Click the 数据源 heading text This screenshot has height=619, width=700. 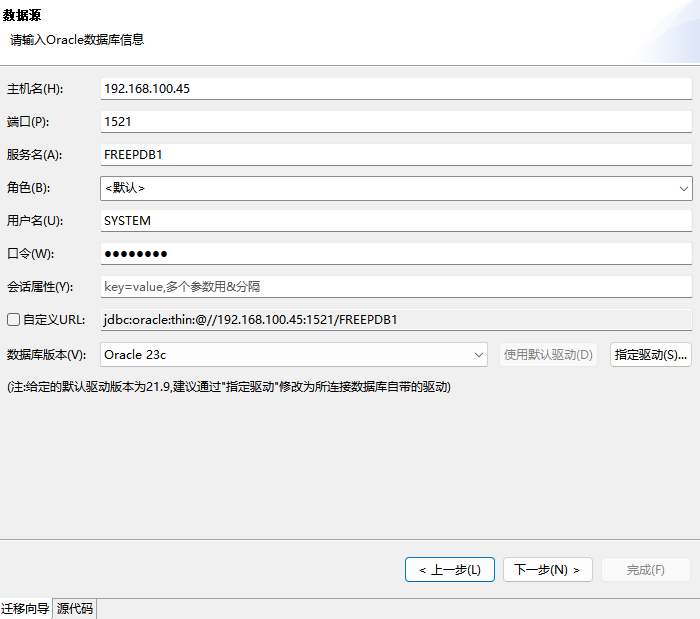click(x=22, y=15)
